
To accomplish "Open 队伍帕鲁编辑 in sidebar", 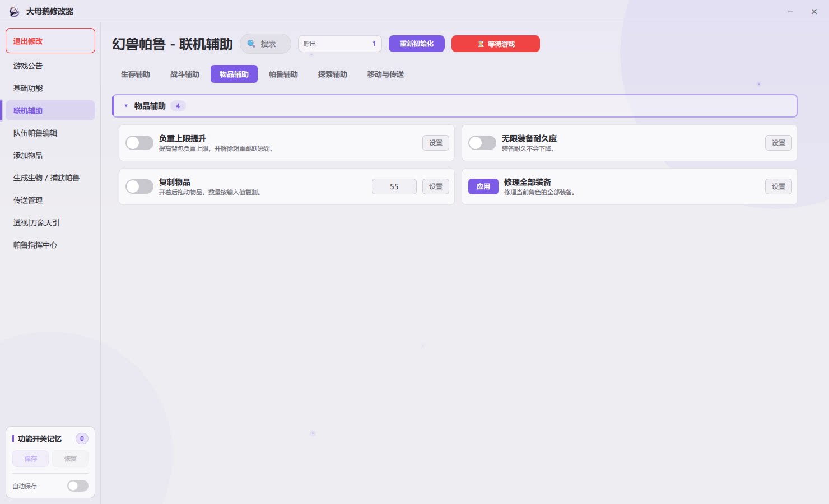I will [50, 133].
